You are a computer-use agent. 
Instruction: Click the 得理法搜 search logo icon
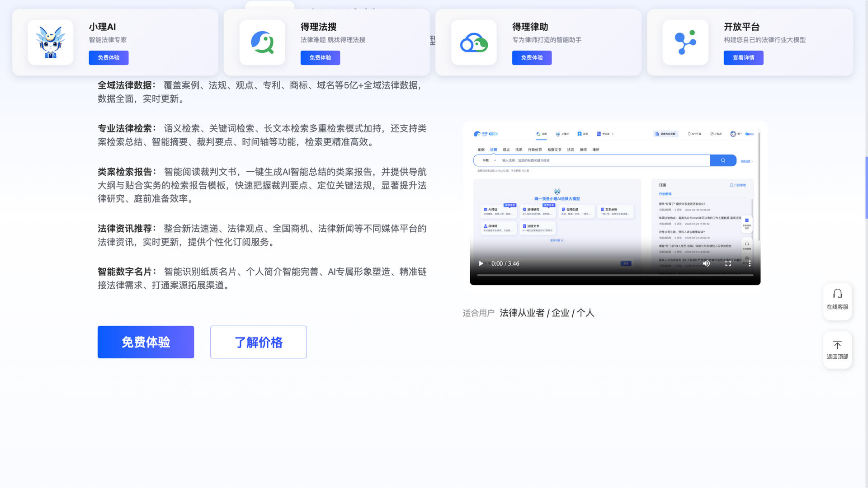pos(262,42)
